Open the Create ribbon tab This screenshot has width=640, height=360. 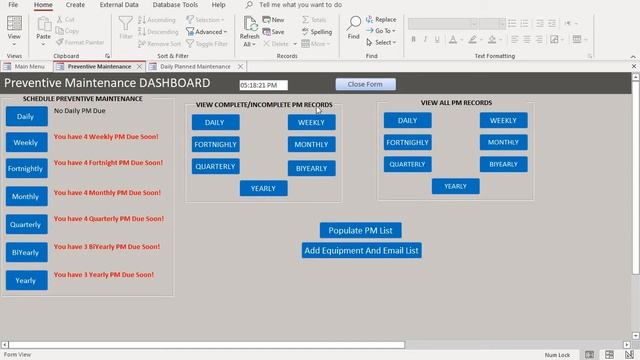(x=76, y=5)
